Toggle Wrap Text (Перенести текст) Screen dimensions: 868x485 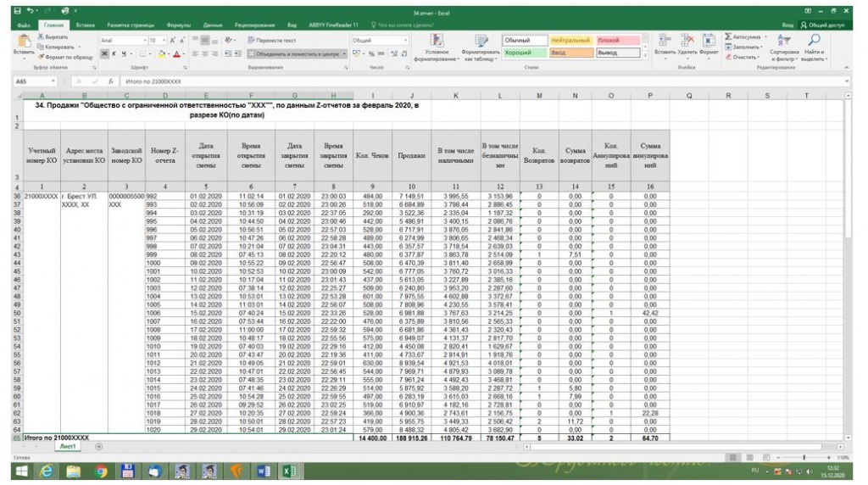point(272,41)
